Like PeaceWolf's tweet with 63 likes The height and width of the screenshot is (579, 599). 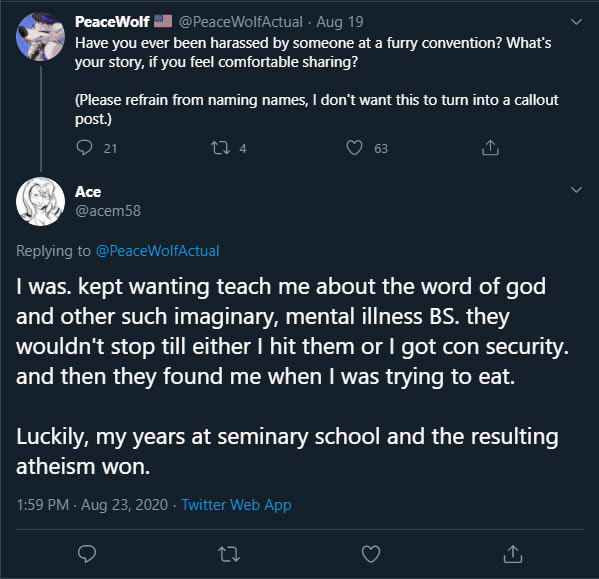[x=354, y=148]
